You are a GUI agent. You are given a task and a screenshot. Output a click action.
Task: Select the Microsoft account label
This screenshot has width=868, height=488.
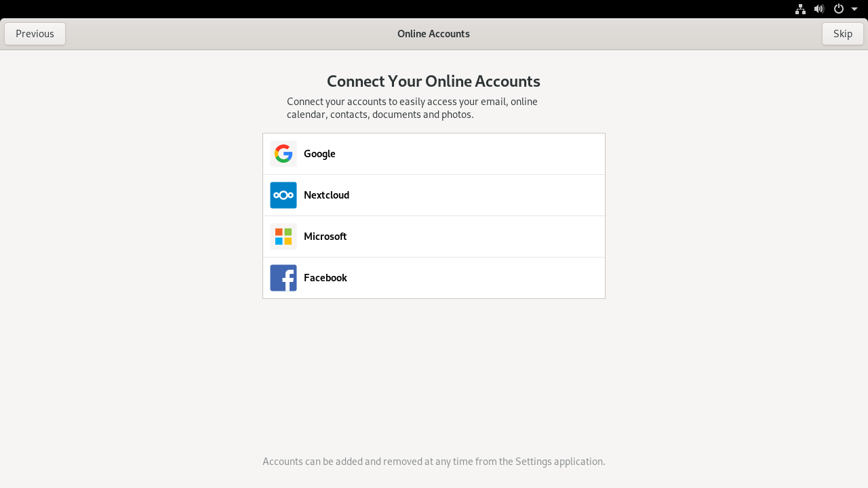pyautogui.click(x=325, y=237)
